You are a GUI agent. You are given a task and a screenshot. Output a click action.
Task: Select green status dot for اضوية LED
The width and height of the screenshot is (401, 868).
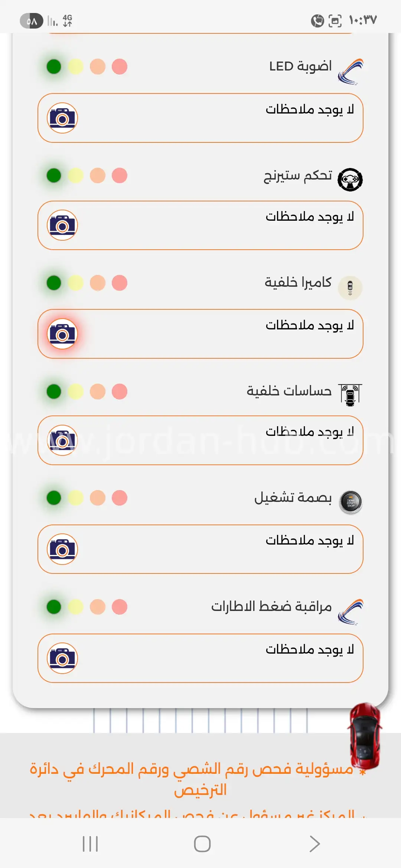tap(54, 67)
